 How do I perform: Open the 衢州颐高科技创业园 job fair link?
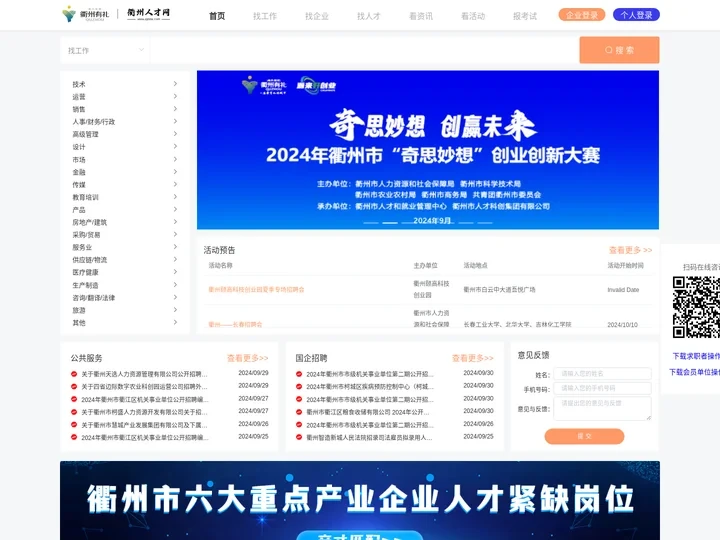point(256,289)
